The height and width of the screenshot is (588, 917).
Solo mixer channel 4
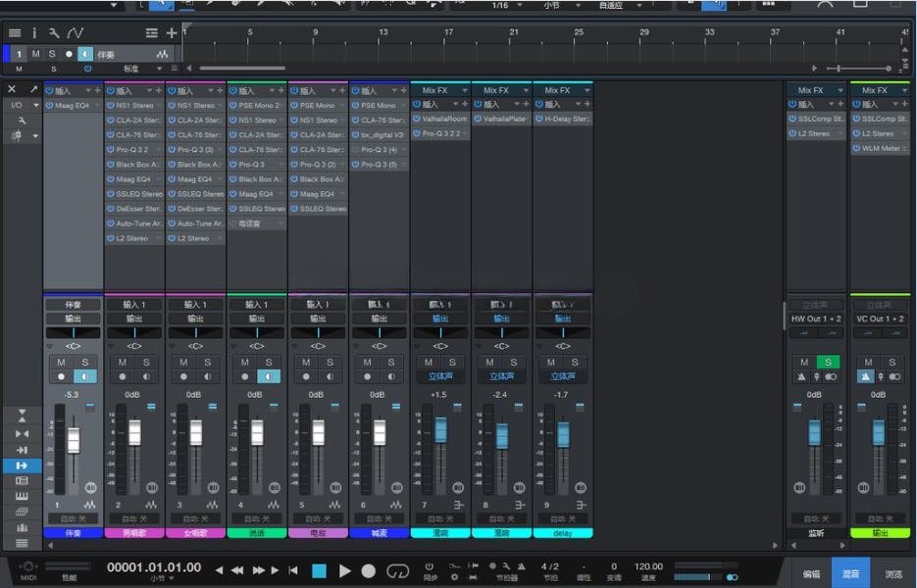(269, 363)
